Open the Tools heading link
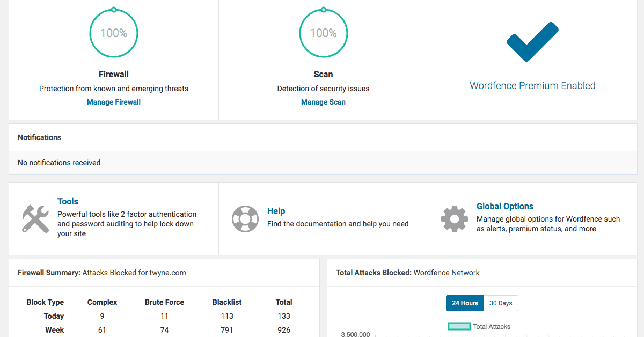 point(68,202)
